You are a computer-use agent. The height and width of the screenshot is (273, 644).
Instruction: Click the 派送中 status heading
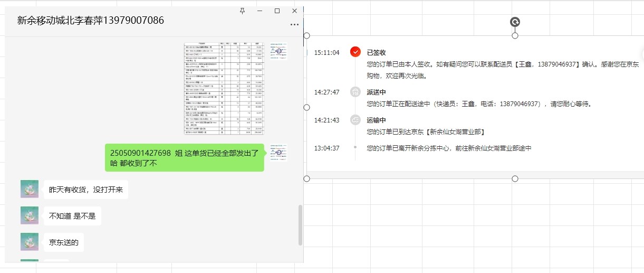pyautogui.click(x=377, y=92)
